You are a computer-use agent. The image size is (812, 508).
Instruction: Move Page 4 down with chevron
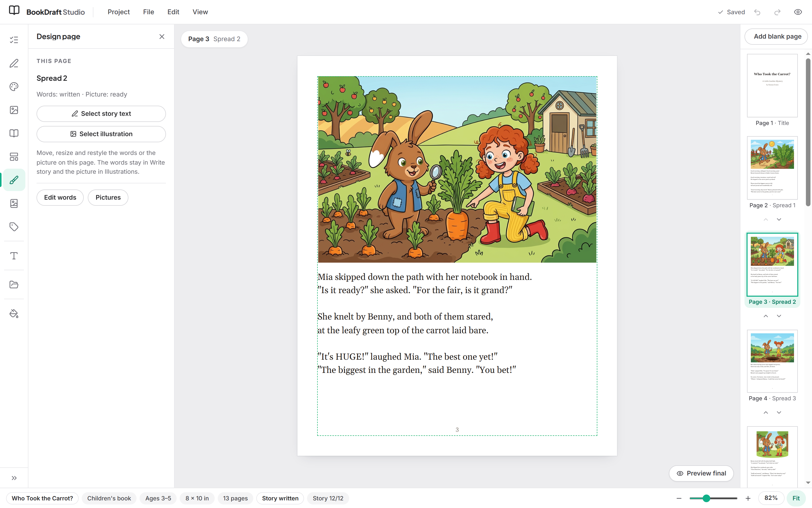click(779, 412)
